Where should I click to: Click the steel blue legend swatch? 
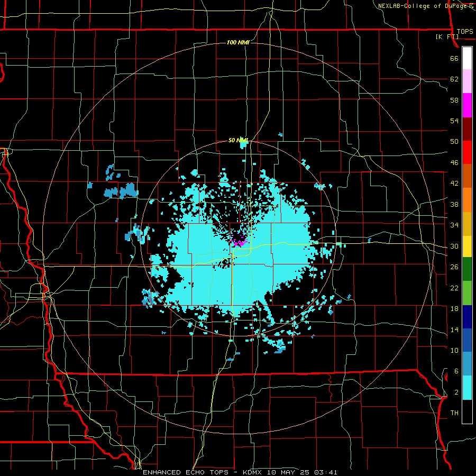point(467,363)
